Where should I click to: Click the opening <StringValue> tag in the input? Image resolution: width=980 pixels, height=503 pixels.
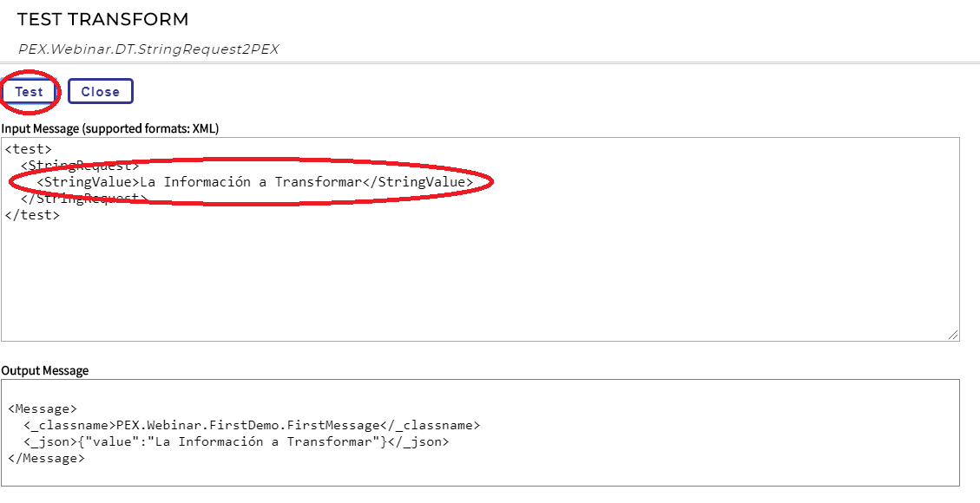point(88,182)
